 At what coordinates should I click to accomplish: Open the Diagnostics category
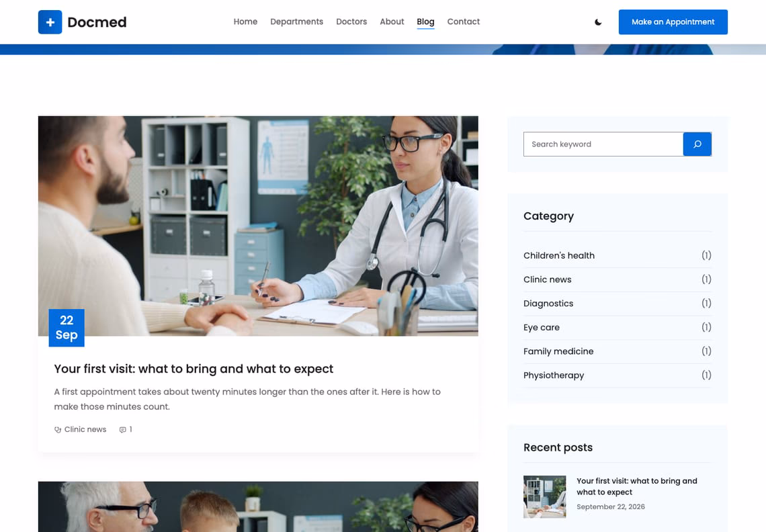(x=548, y=304)
